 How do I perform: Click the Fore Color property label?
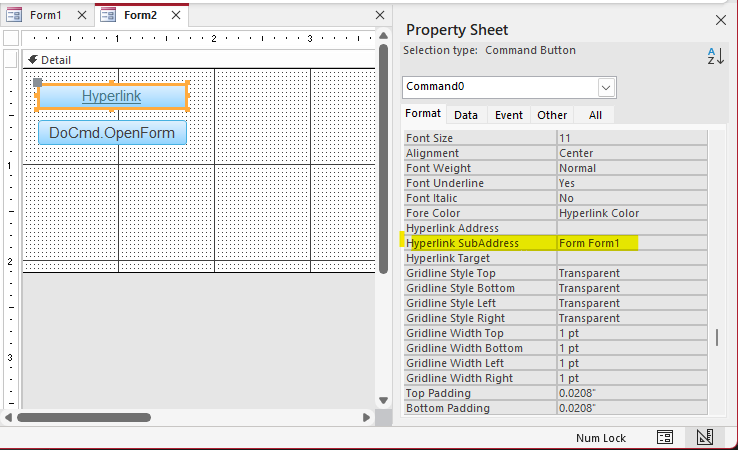pos(433,213)
